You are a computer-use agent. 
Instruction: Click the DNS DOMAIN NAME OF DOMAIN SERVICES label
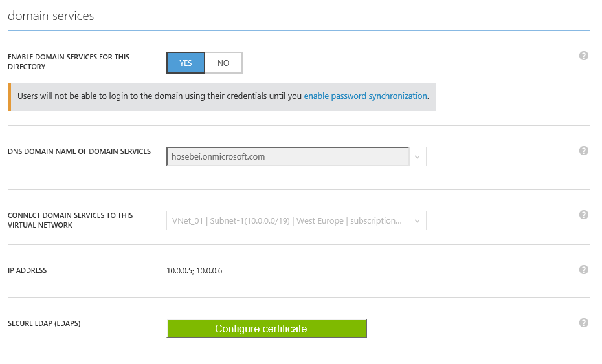pos(79,151)
